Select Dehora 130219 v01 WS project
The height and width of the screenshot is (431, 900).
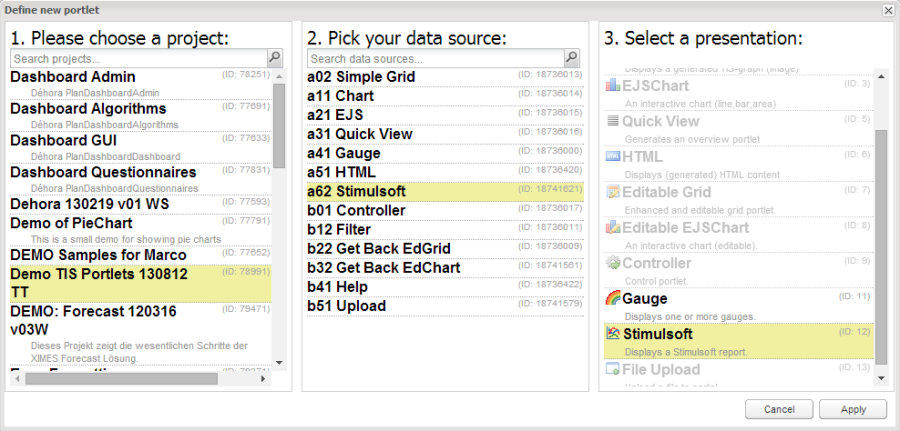pos(141,204)
